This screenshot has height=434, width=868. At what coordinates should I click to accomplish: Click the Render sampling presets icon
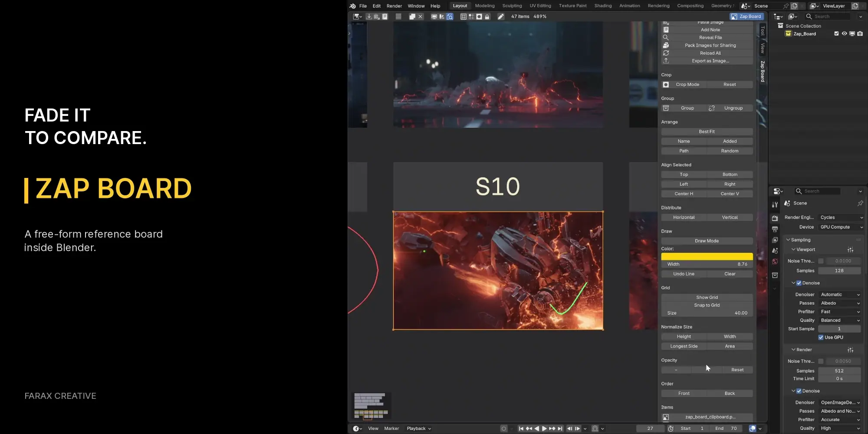pyautogui.click(x=850, y=350)
